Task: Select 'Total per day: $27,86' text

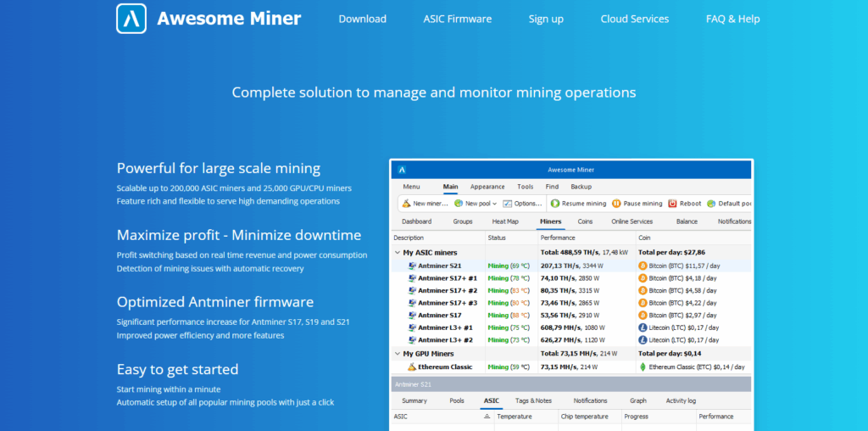Action: [x=672, y=252]
